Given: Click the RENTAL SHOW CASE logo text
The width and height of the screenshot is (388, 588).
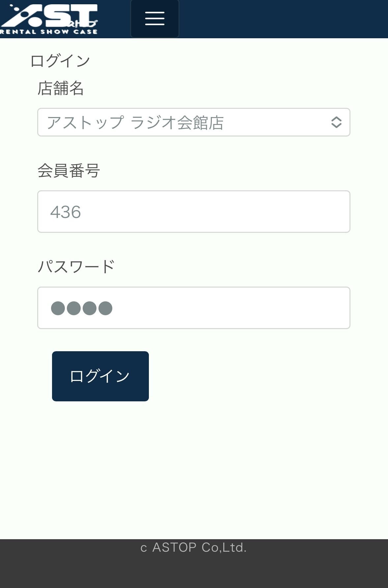Looking at the screenshot, I should (x=49, y=32).
